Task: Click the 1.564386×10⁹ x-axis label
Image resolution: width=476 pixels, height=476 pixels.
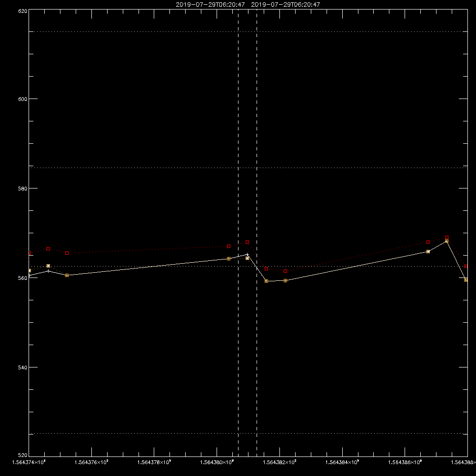Action: [405, 462]
